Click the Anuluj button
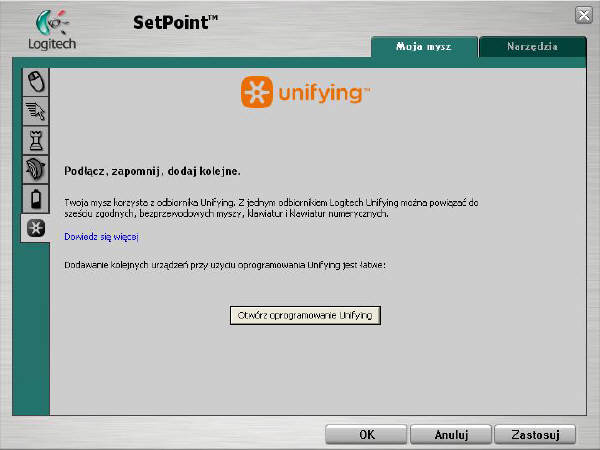The width and height of the screenshot is (600, 450). click(x=451, y=435)
